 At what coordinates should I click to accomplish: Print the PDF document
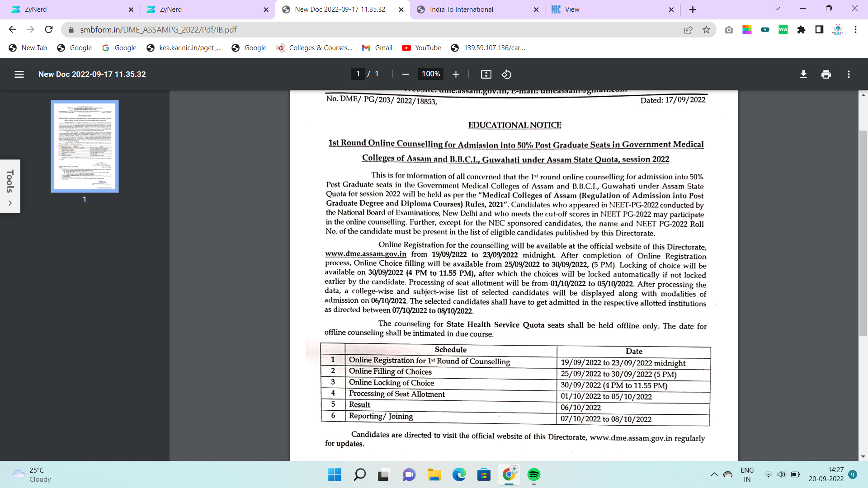click(826, 74)
